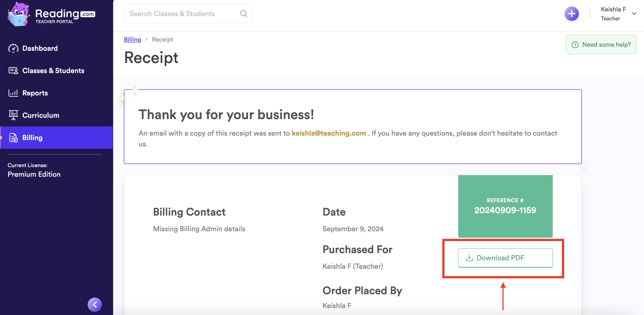644x315 pixels.
Task: Click the keishla@teaching.com email link
Action: click(328, 133)
